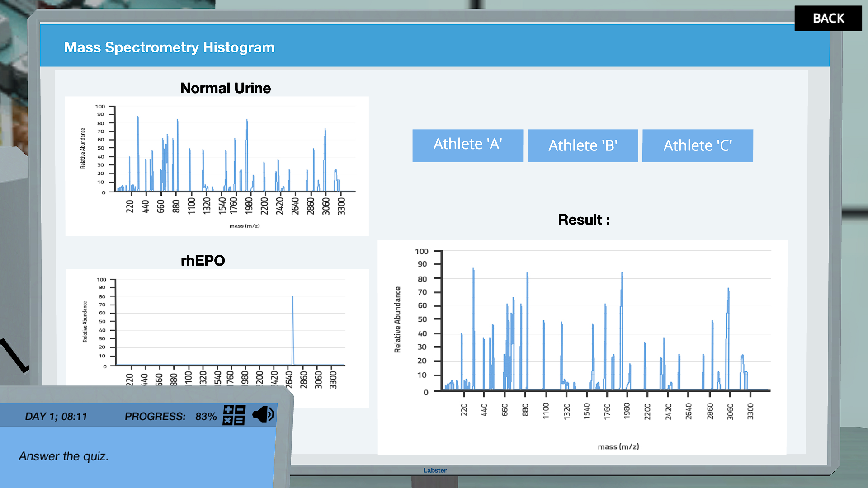
Task: Click the 'rhEPO' chart title
Action: tap(203, 261)
